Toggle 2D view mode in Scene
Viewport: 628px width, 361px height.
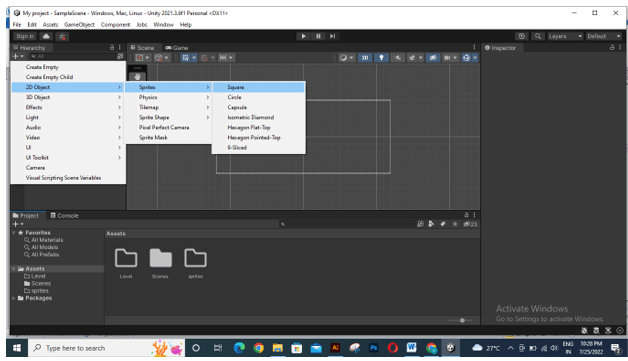point(365,58)
